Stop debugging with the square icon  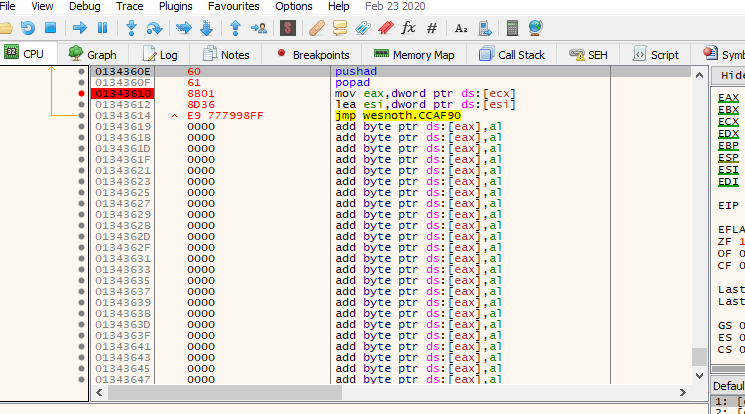tap(50, 28)
